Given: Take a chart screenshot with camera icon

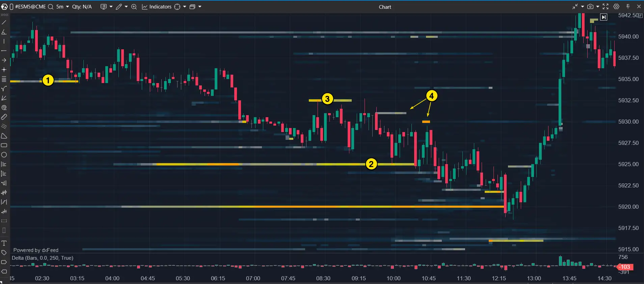Looking at the screenshot, I should [x=590, y=7].
